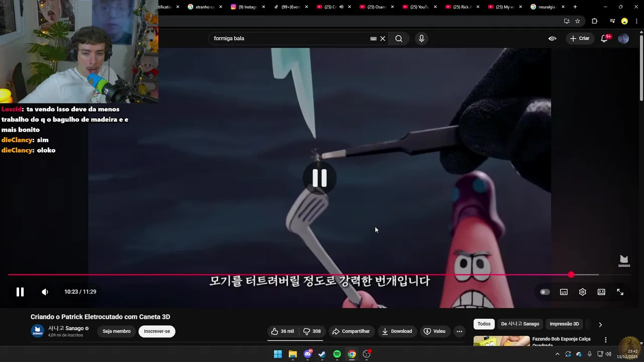Click the Valeu thanks button

tap(435, 331)
